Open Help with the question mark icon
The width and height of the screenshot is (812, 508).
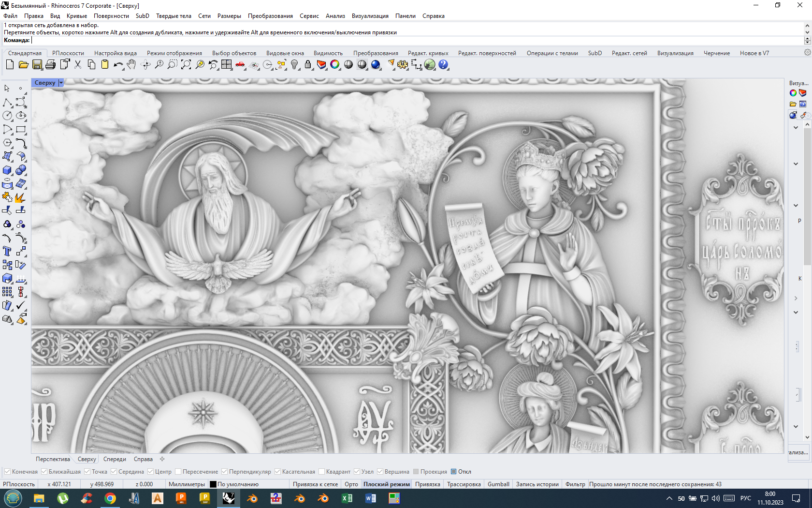coord(443,64)
